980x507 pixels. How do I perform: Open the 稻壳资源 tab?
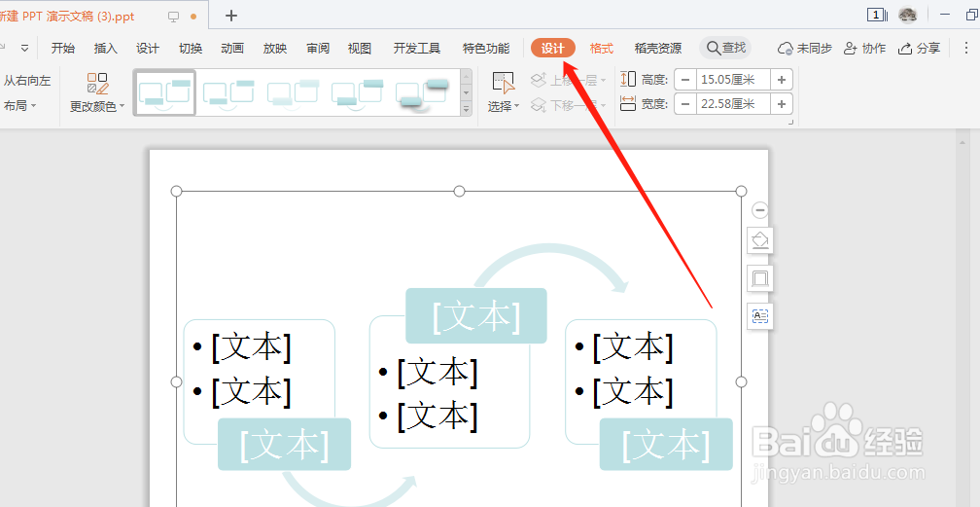pos(657,49)
